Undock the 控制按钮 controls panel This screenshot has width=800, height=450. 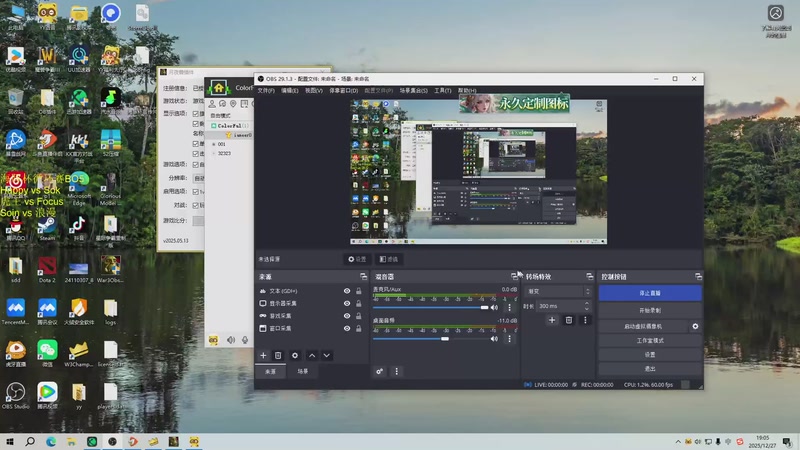tap(698, 277)
